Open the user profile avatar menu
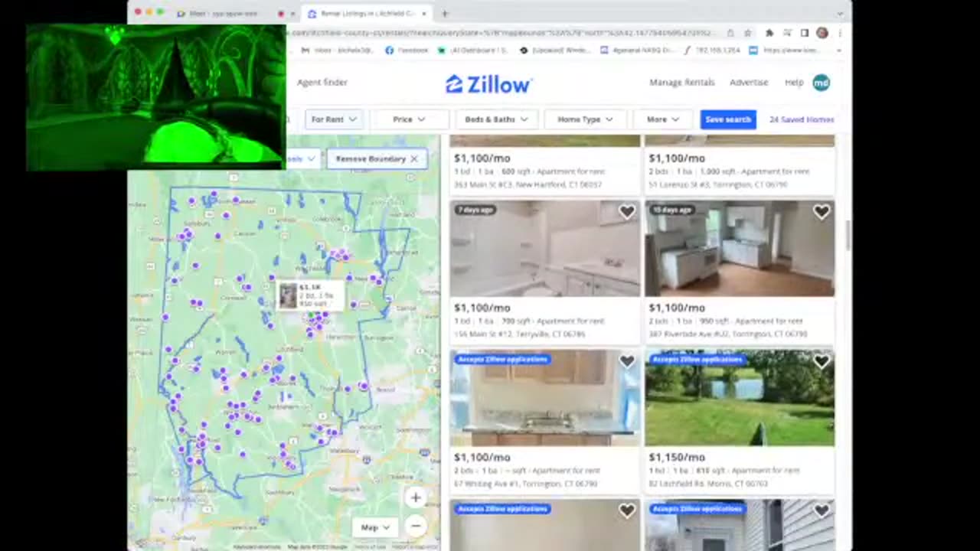Image resolution: width=980 pixels, height=551 pixels. 821,83
